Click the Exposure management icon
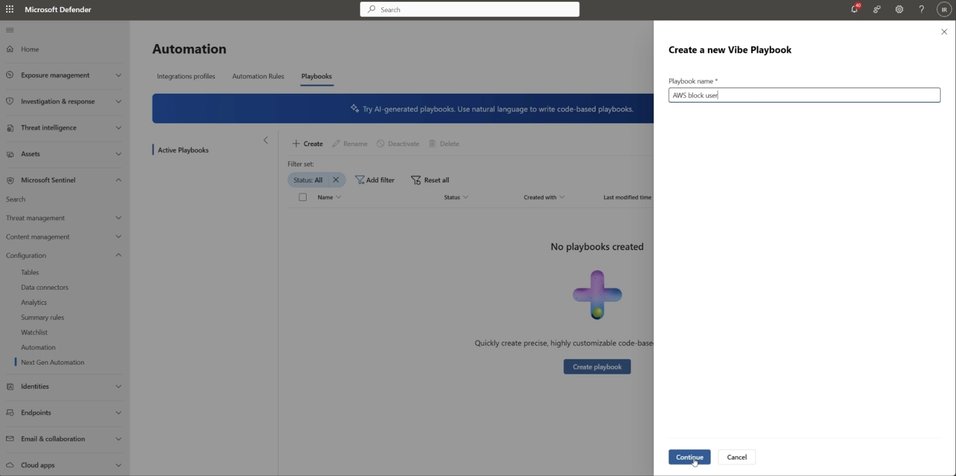The width and height of the screenshot is (956, 476). (10, 75)
